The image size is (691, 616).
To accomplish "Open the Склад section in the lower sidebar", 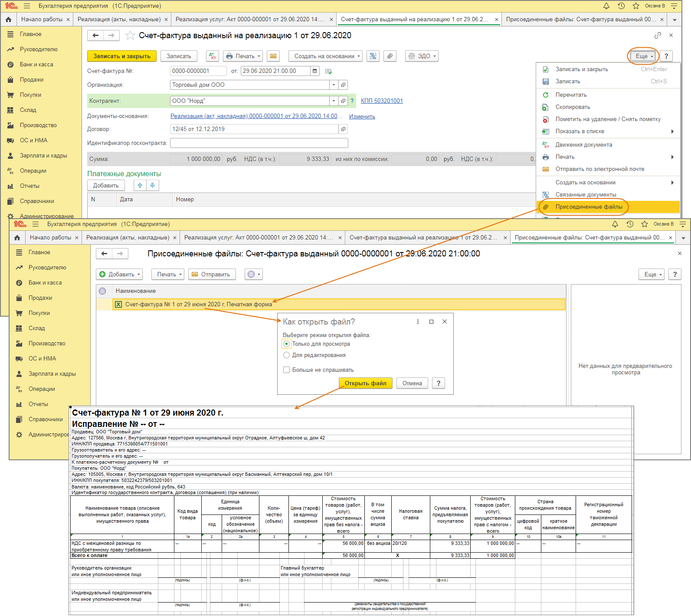I will pos(37,328).
